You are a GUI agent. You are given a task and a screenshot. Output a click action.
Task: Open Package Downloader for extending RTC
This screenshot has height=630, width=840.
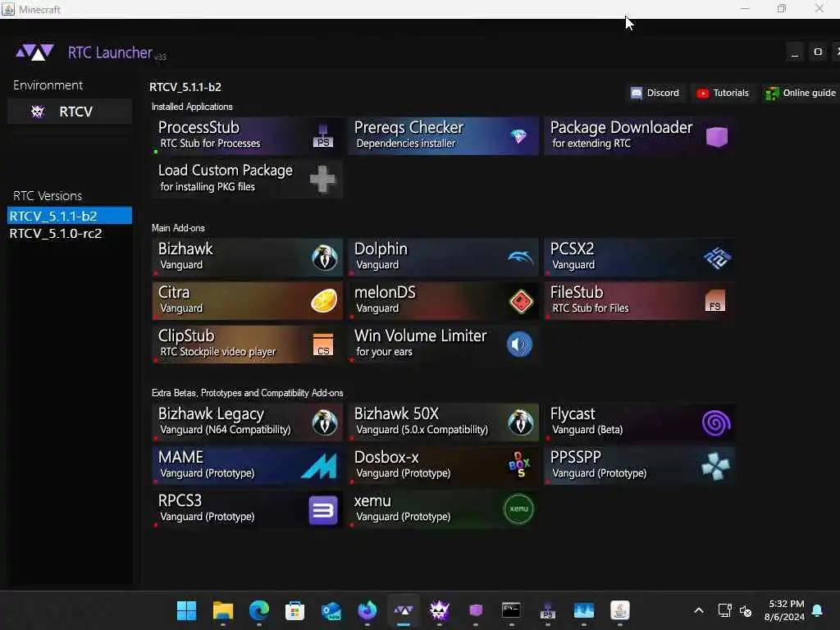[640, 136]
